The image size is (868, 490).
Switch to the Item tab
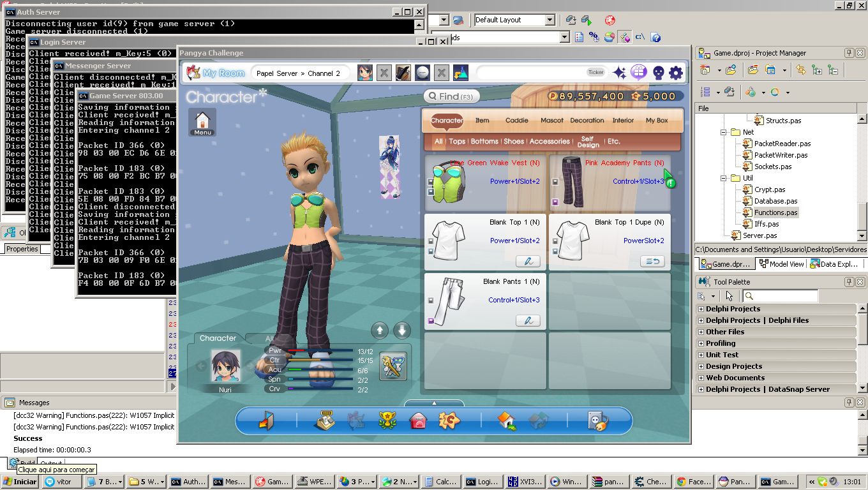pyautogui.click(x=483, y=120)
